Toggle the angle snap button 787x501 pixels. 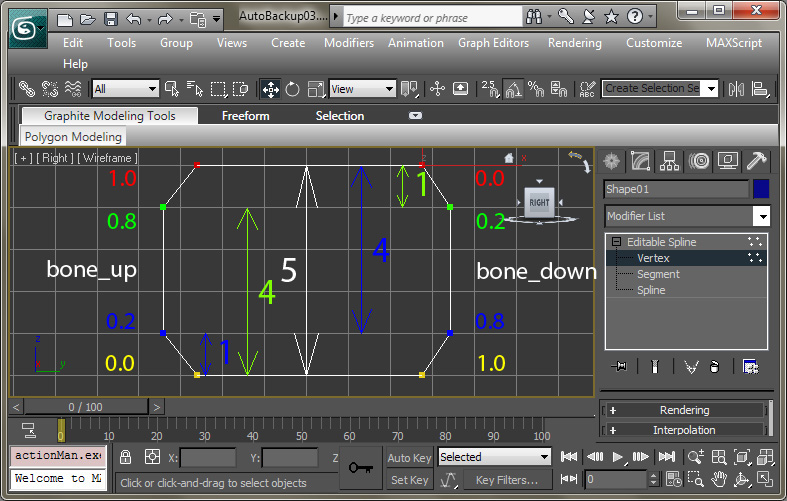click(512, 89)
